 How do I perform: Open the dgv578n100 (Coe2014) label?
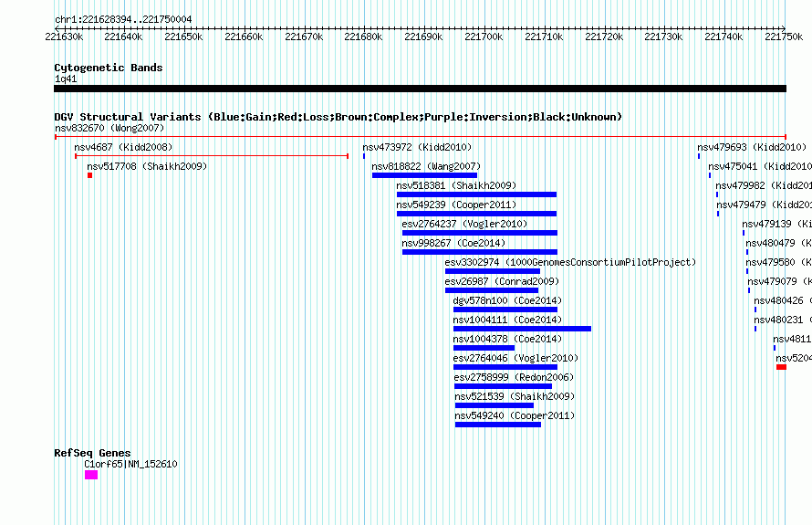[507, 300]
